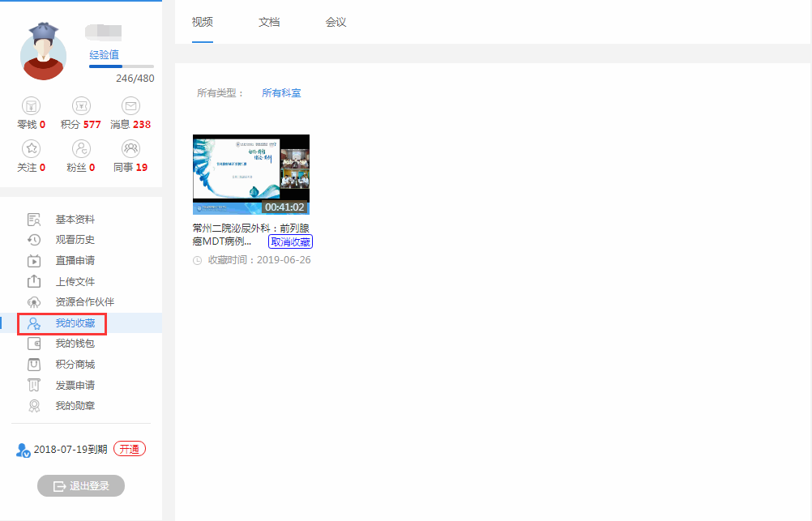Open the 同事 colleagues icon

(130, 149)
